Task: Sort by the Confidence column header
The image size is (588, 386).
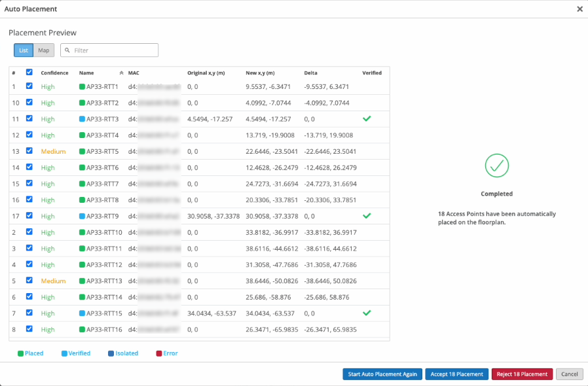Action: click(x=54, y=73)
